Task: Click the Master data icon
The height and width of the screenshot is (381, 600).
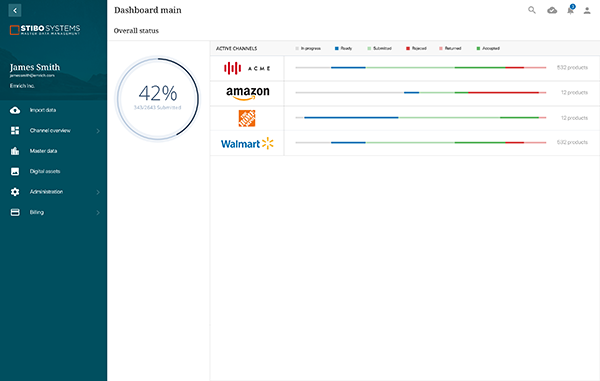Action: [x=15, y=151]
